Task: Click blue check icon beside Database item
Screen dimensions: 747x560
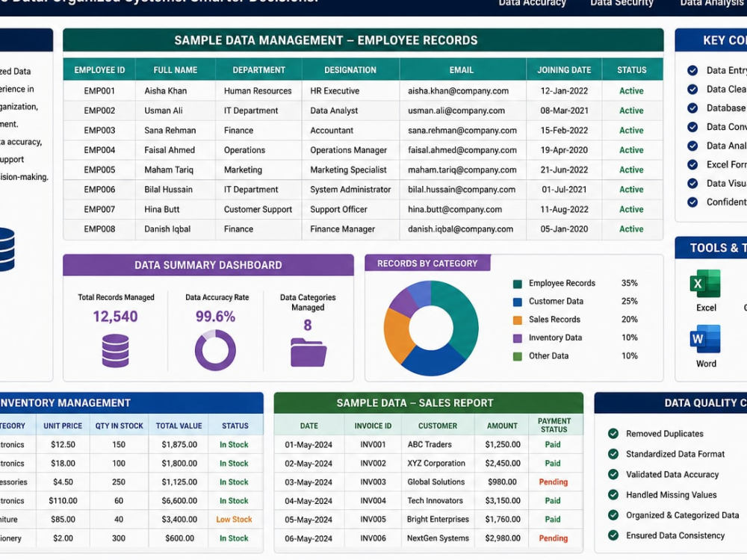Action: tap(692, 108)
